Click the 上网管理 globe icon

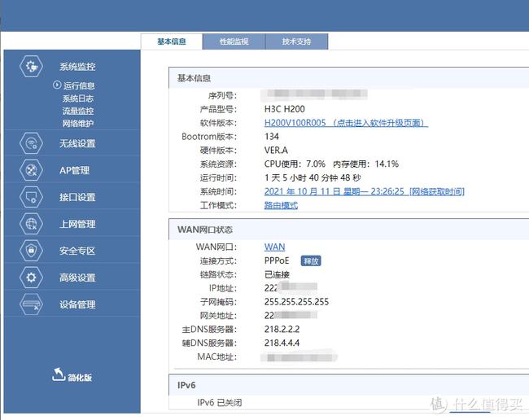pos(32,224)
